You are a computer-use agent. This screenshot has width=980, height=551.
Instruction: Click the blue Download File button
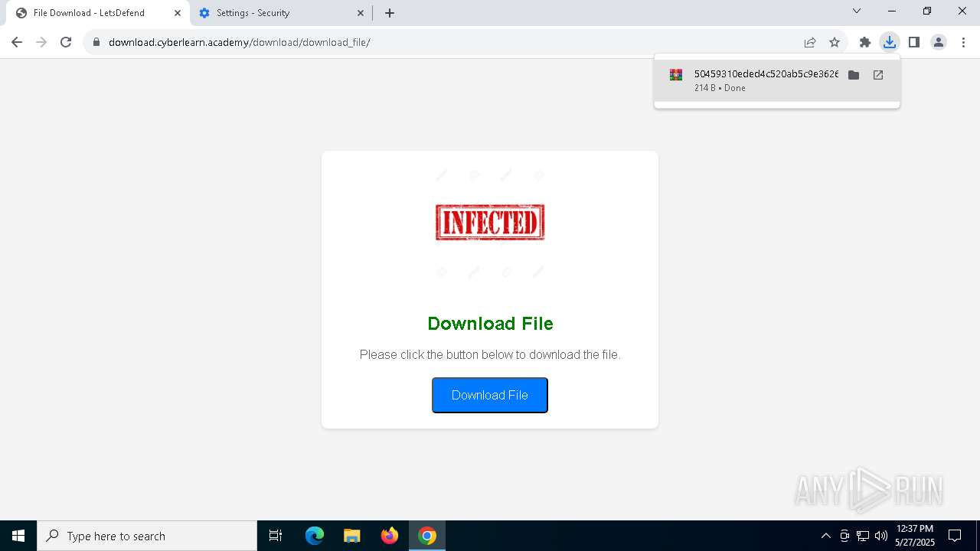coord(490,395)
